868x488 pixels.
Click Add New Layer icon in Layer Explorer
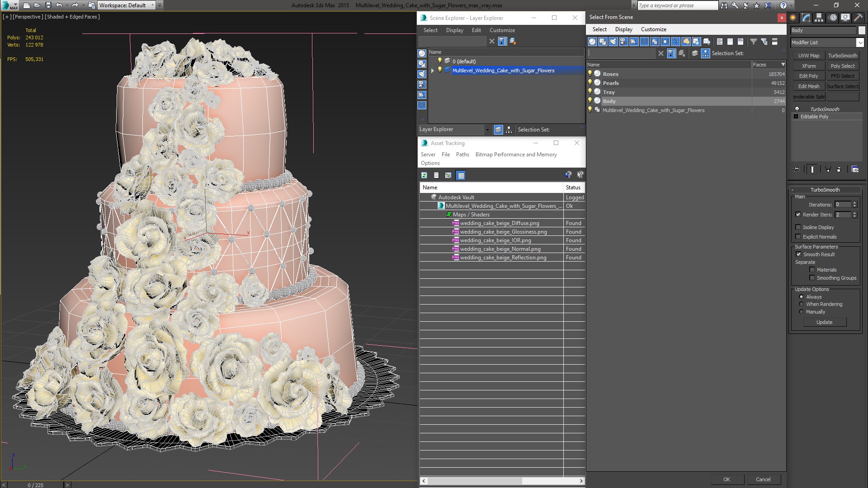tap(513, 41)
